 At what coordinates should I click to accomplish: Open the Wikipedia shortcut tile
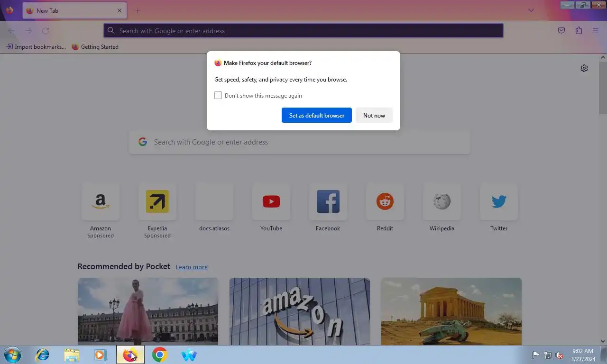click(x=442, y=202)
